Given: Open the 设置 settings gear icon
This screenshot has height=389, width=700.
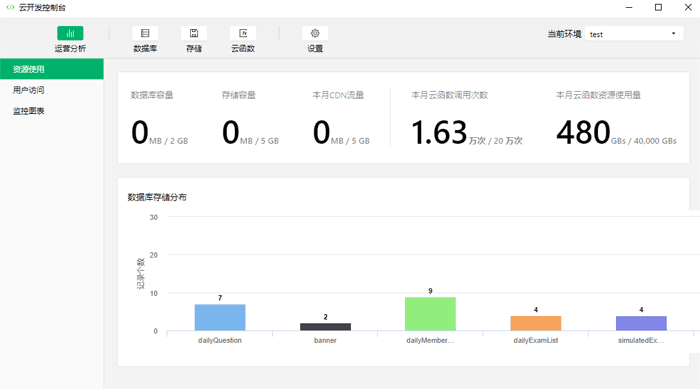Looking at the screenshot, I should tap(315, 33).
